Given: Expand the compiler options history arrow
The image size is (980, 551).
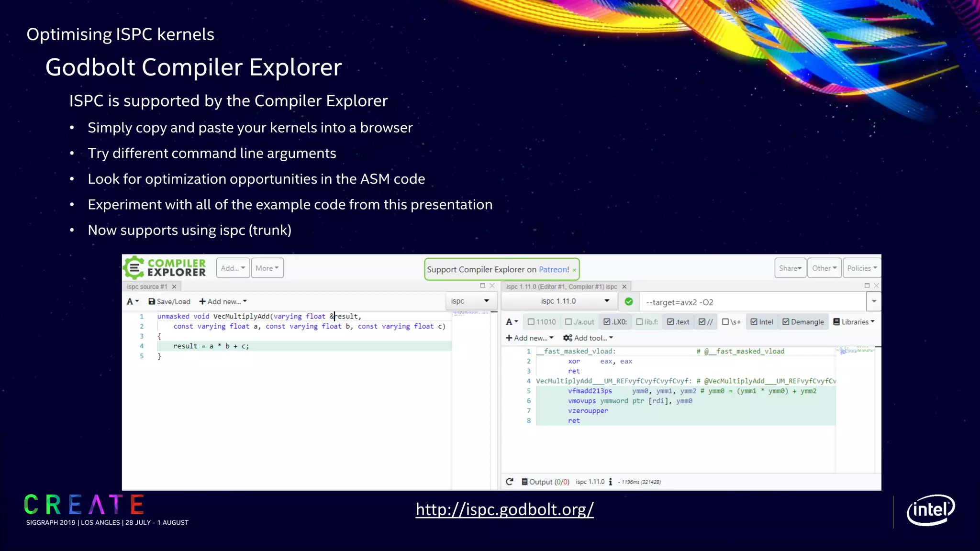Looking at the screenshot, I should point(874,301).
